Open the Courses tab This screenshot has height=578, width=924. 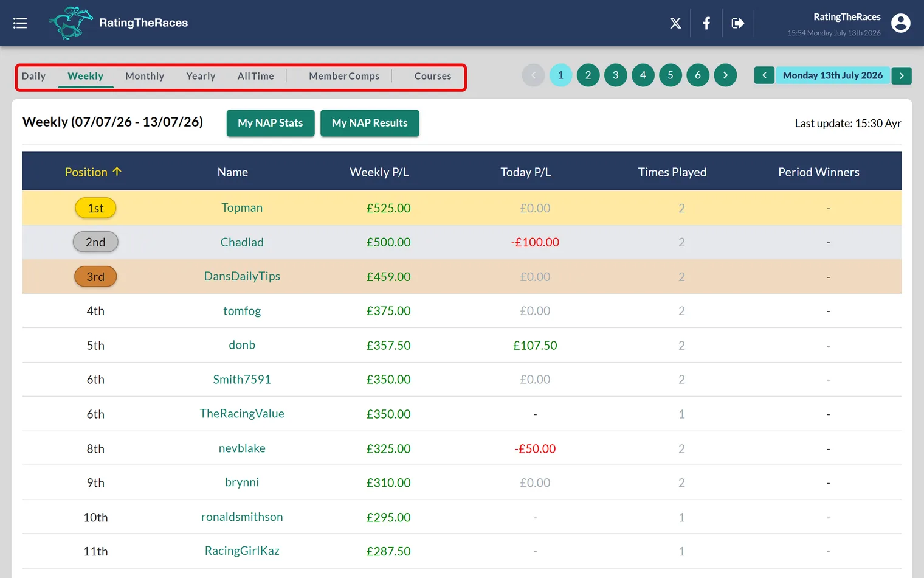tap(433, 76)
